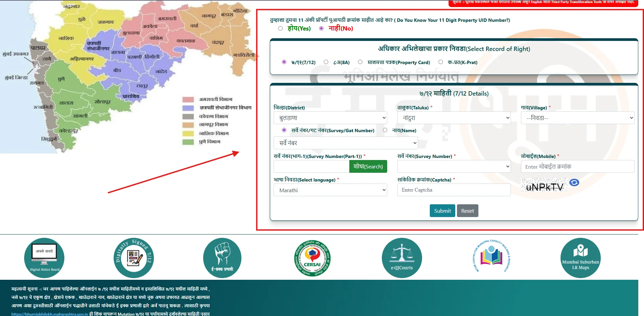
Task: Select होय(Yes) for Property UID question
Action: click(x=281, y=29)
